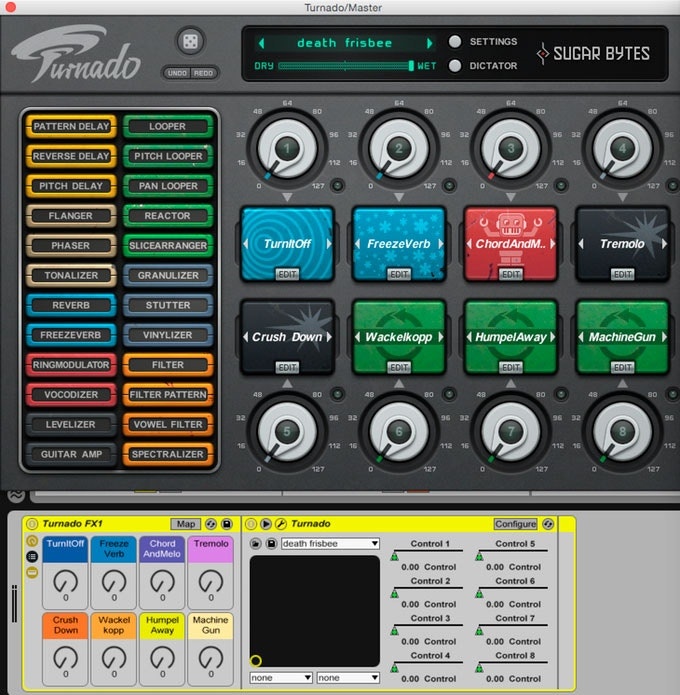Toggle the small LED beside knob 6
Viewport: 680px width, 695px height.
click(x=449, y=394)
